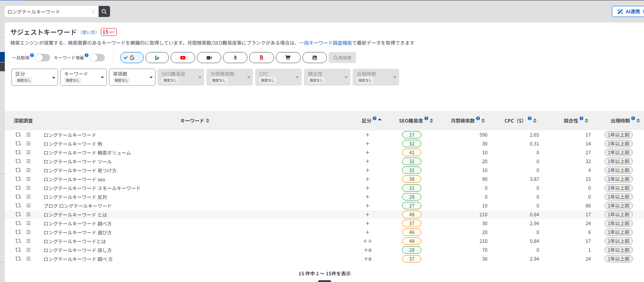This screenshot has width=644, height=282.
Task: Click the 15 件中 1 ～ 15件を表示 pagination text
Action: tap(325, 274)
